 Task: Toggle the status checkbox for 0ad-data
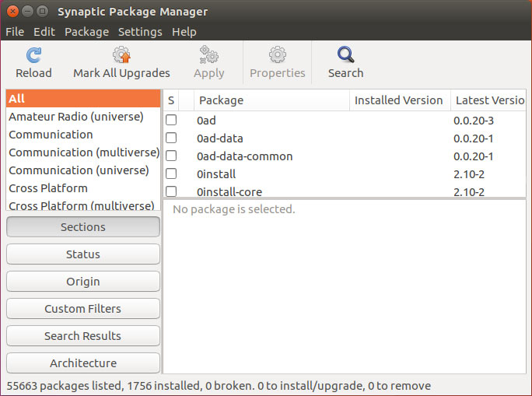coord(171,138)
